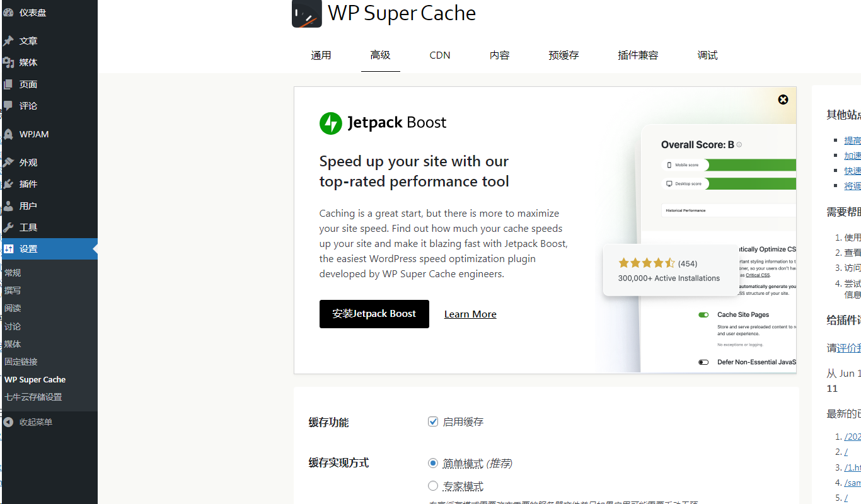Open the 撰写 settings submenu
The width and height of the screenshot is (861, 504).
tap(50, 290)
